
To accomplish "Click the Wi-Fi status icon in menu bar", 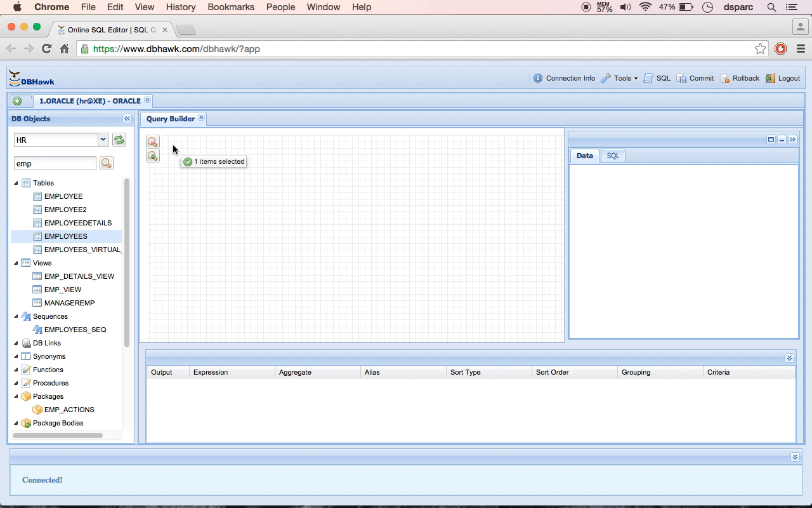I will [645, 7].
